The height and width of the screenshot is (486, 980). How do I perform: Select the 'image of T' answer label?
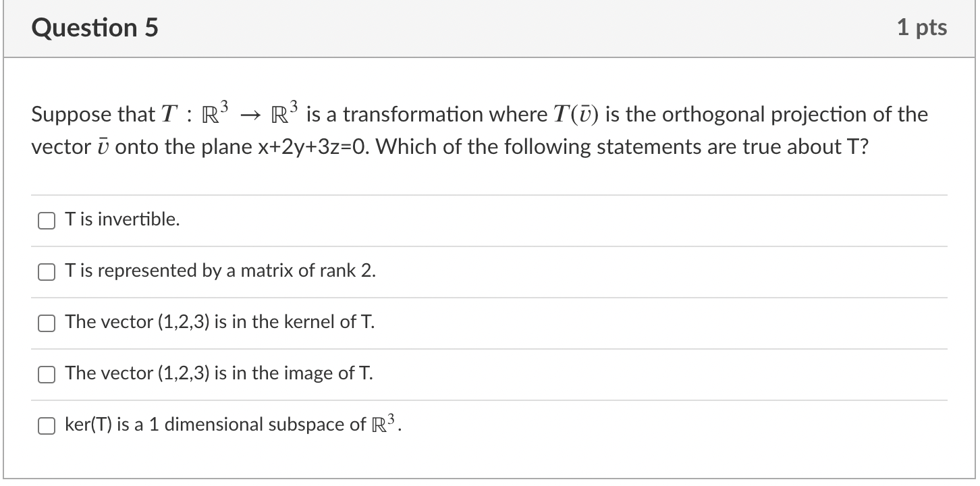[216, 373]
